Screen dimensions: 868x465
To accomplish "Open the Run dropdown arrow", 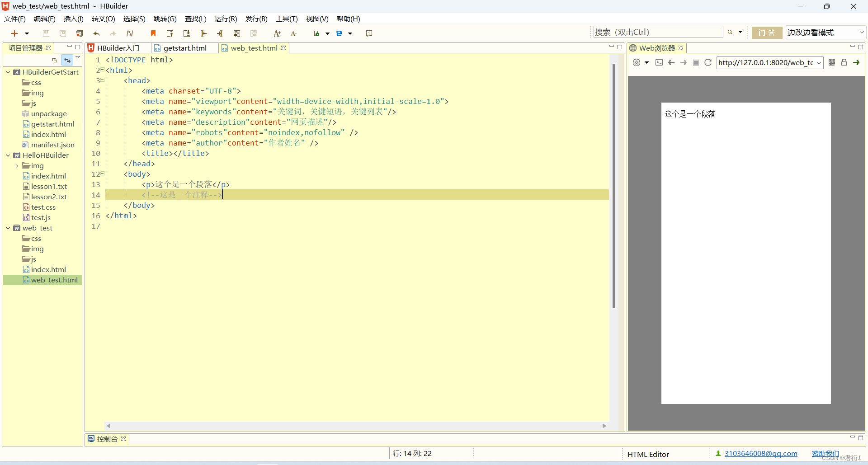I will pos(327,33).
